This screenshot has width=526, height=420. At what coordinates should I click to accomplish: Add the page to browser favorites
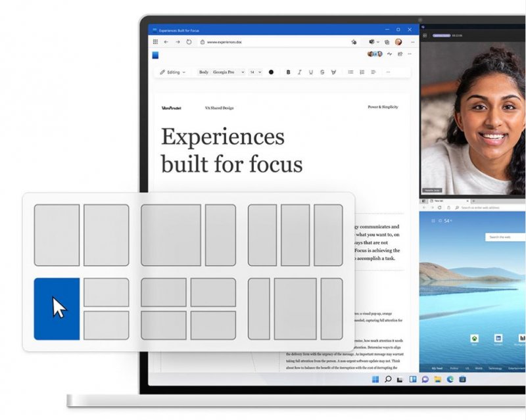click(x=354, y=41)
